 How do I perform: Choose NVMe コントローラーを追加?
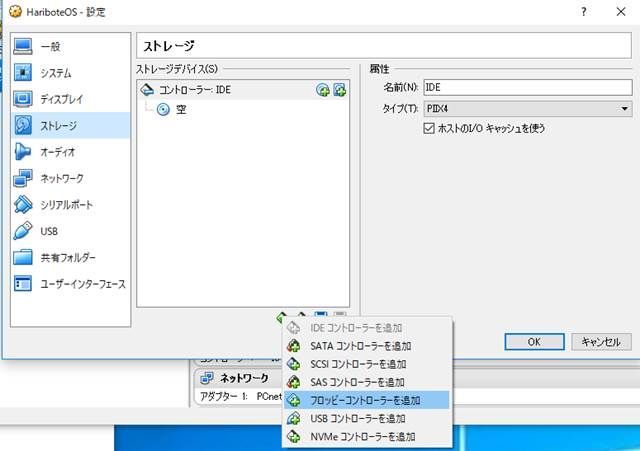tap(367, 437)
